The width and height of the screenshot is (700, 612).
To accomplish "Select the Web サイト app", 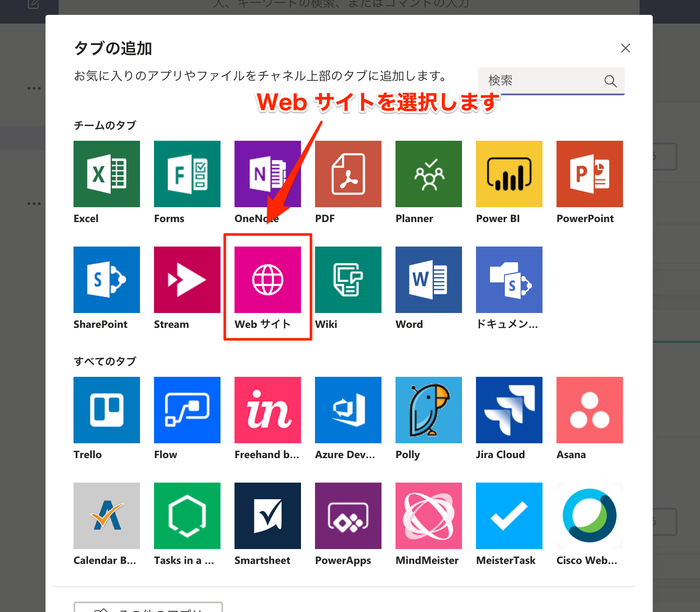I will coord(268,280).
